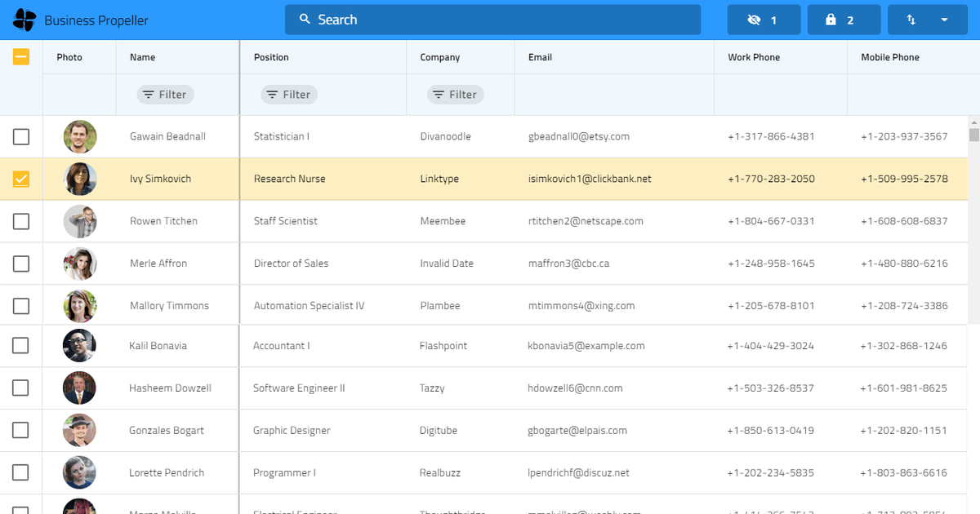Click Gawain Beadnall's profile photo
Screen dimensions: 980x514
[x=79, y=136]
